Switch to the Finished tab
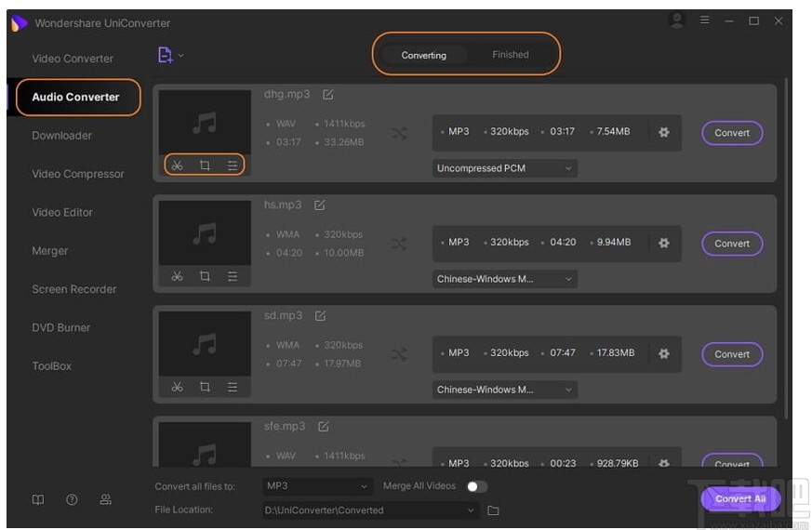Image resolution: width=812 pixels, height=530 pixels. click(x=510, y=54)
